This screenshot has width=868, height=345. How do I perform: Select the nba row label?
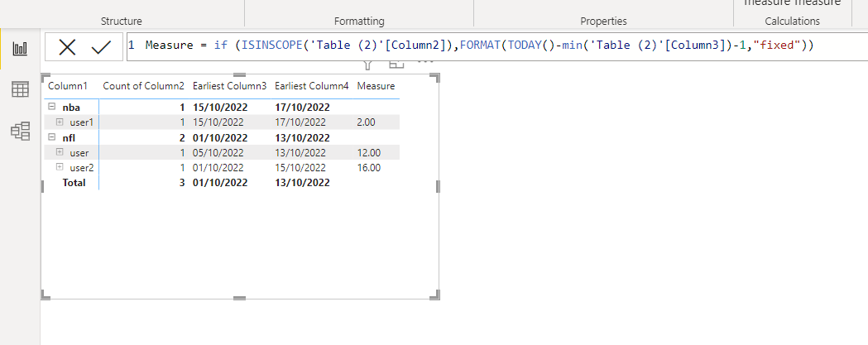pyautogui.click(x=71, y=107)
